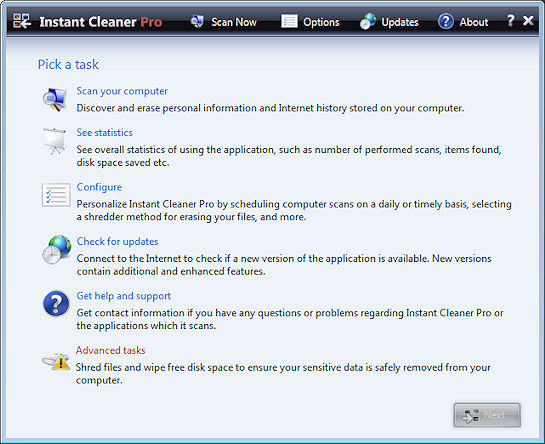Click the Check for updates globe clock icon

[x=57, y=250]
